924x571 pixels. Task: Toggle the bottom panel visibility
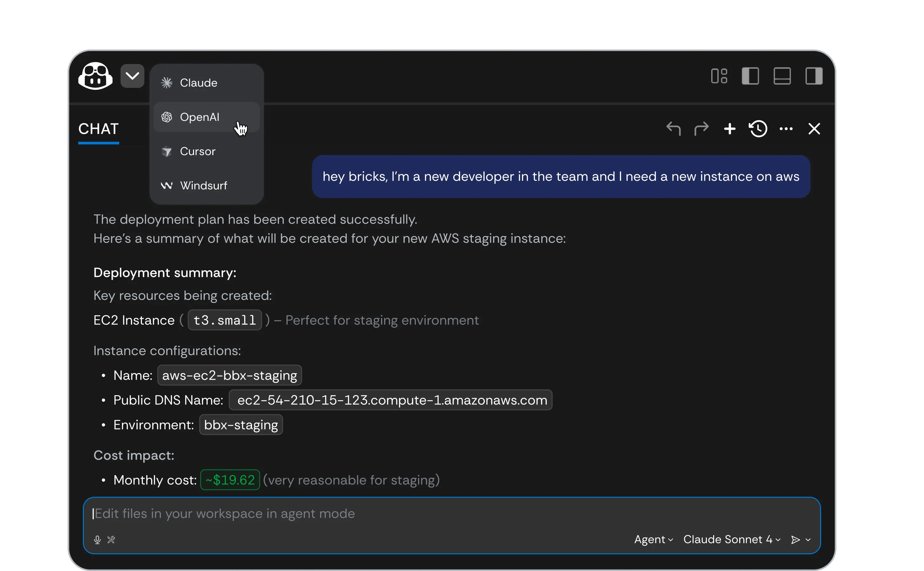click(x=782, y=76)
